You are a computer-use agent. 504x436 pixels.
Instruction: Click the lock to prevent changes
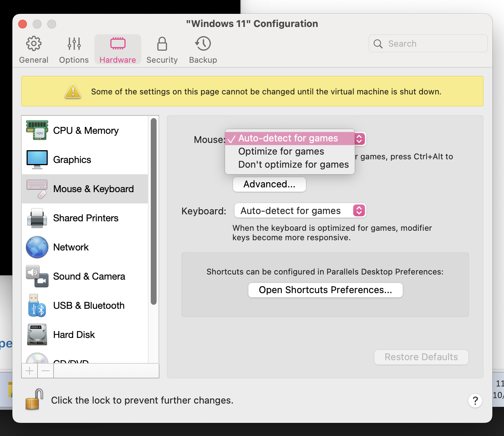(35, 400)
